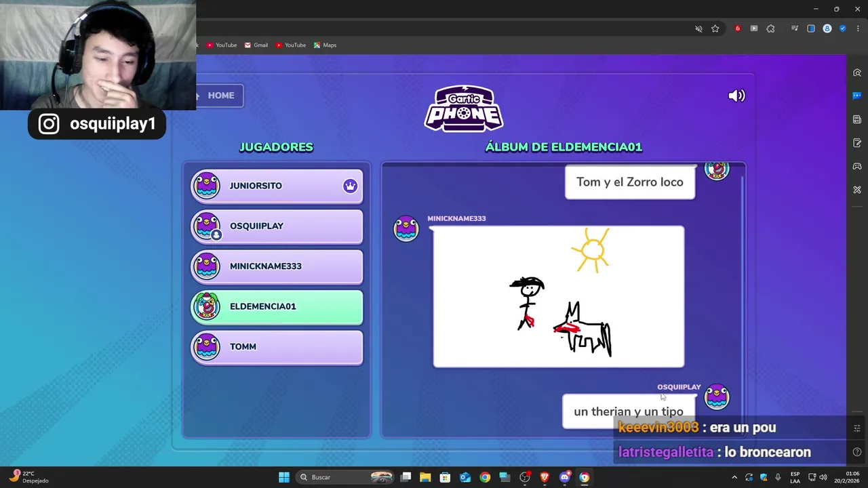The width and height of the screenshot is (868, 488).
Task: Open Brave browser from the taskbar
Action: point(545,477)
